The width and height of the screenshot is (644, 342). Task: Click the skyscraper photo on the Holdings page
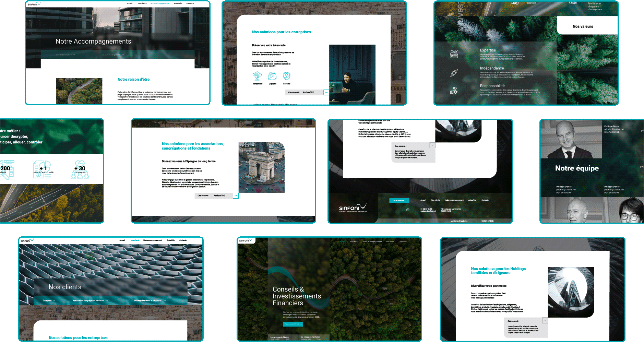[571, 292]
